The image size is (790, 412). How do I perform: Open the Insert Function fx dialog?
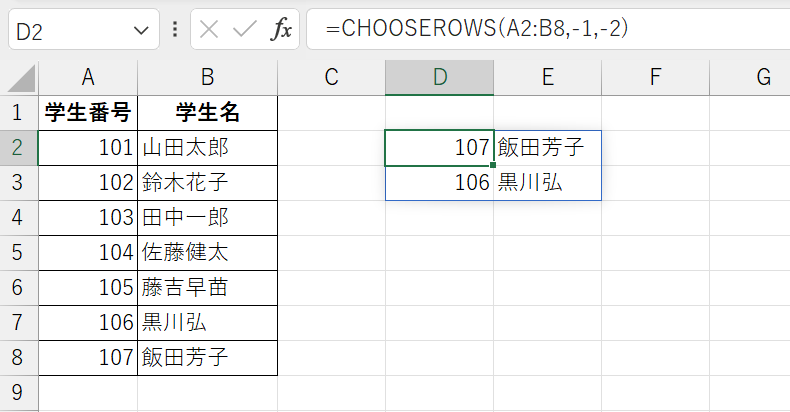click(281, 30)
